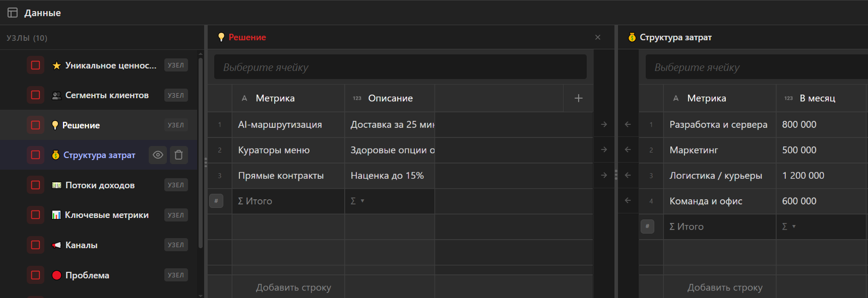
Task: Add a column in Решение table
Action: (x=578, y=98)
